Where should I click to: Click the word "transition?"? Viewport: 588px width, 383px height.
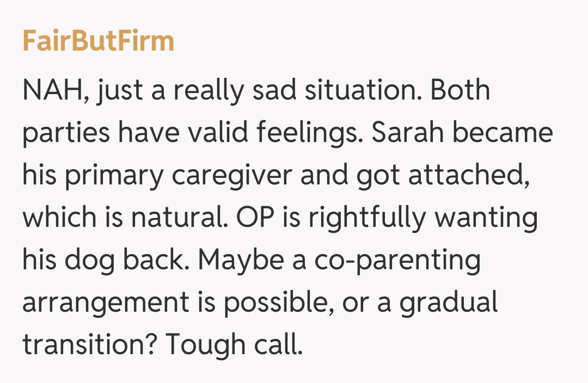(x=89, y=345)
